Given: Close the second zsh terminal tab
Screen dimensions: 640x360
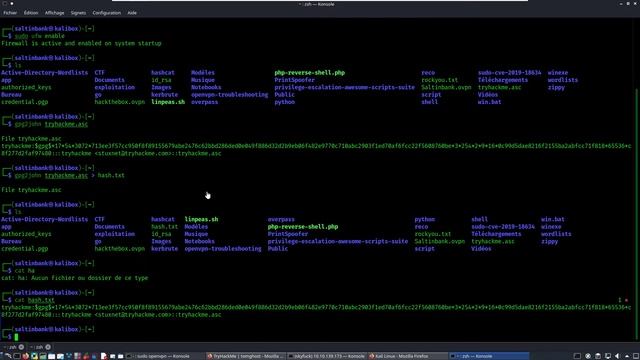Looking at the screenshot, I should pyautogui.click(x=48, y=347).
